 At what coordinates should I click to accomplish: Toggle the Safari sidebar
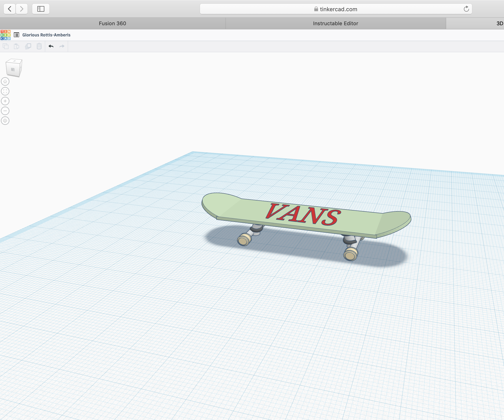41,9
